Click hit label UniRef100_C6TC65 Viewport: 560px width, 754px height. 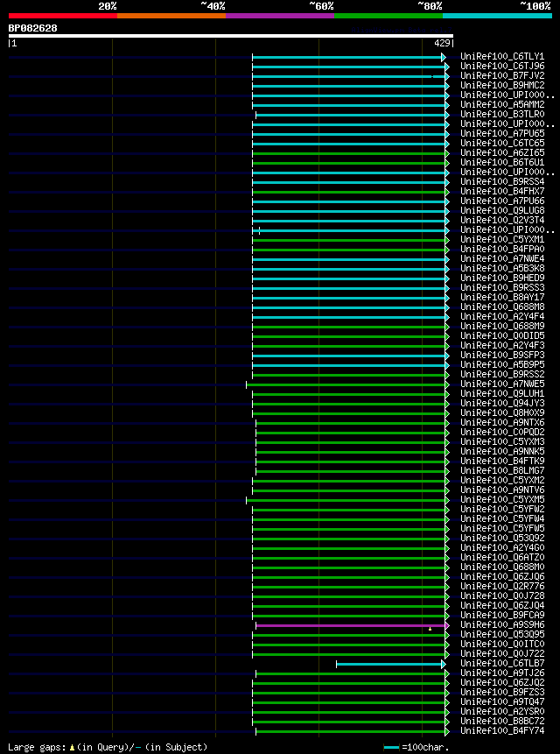(502, 144)
